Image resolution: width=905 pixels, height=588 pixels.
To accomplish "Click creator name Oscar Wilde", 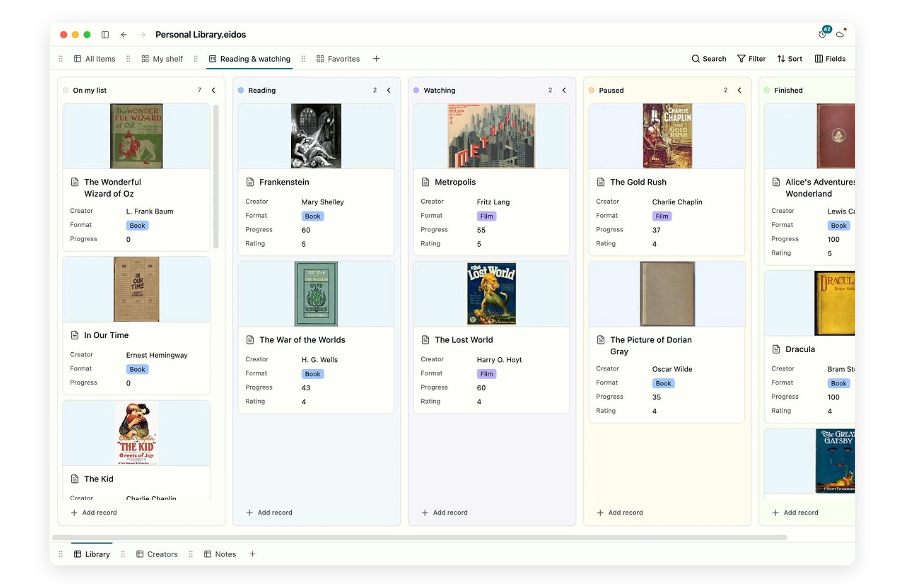I will tap(672, 369).
